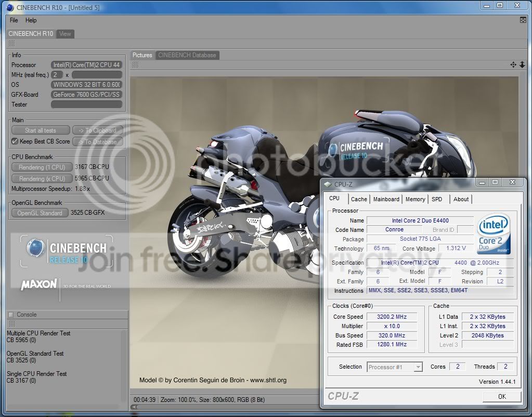Viewport: 532px width, 417px height.
Task: Click the 1280.1 MHz rated FSB value
Action: [x=392, y=344]
